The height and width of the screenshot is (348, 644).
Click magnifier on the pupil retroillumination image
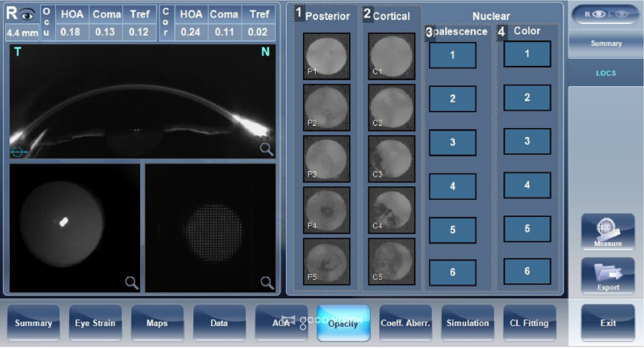click(x=132, y=282)
